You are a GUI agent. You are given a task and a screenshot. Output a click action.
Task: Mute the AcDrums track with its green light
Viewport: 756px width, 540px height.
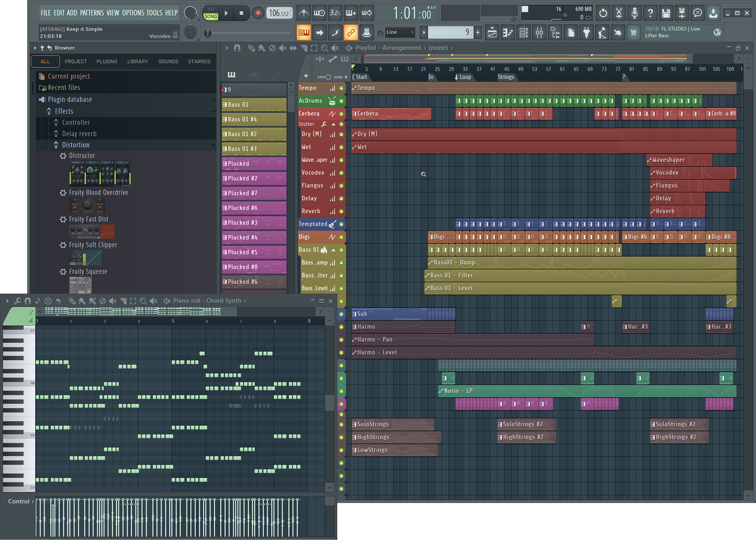pyautogui.click(x=342, y=101)
